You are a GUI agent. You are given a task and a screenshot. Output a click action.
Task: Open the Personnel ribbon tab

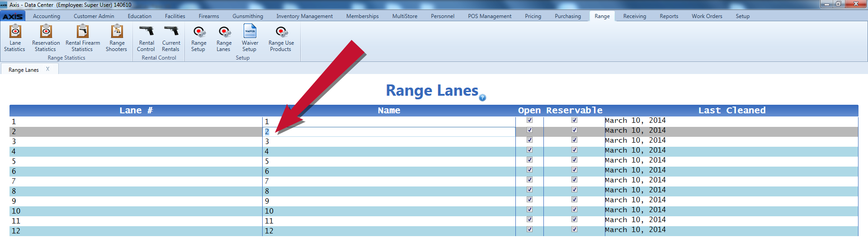click(x=443, y=16)
